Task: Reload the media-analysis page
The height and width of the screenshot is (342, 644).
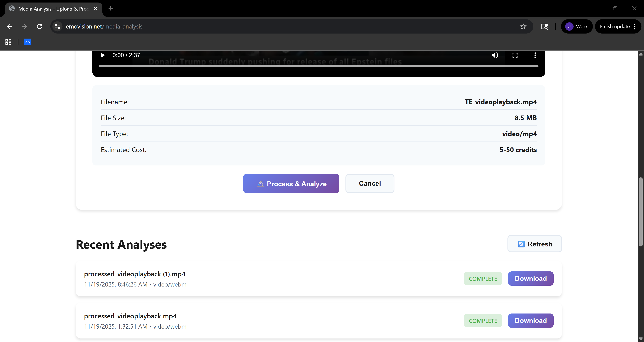Action: [39, 26]
